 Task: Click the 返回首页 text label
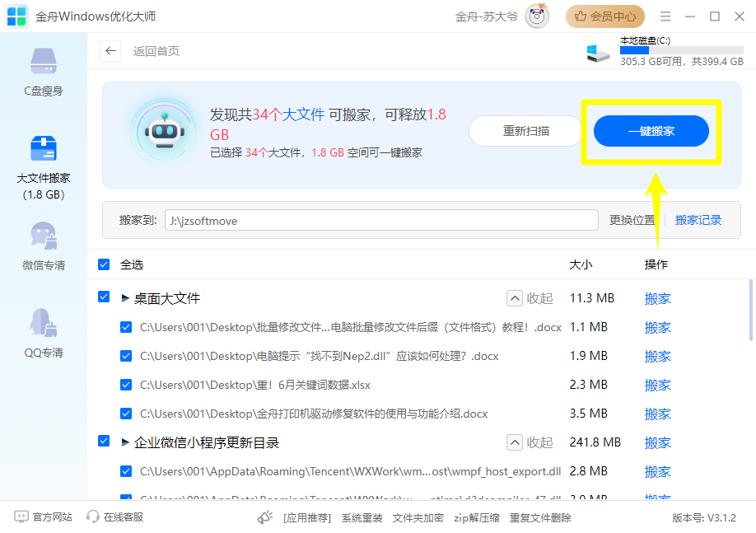pyautogui.click(x=156, y=51)
